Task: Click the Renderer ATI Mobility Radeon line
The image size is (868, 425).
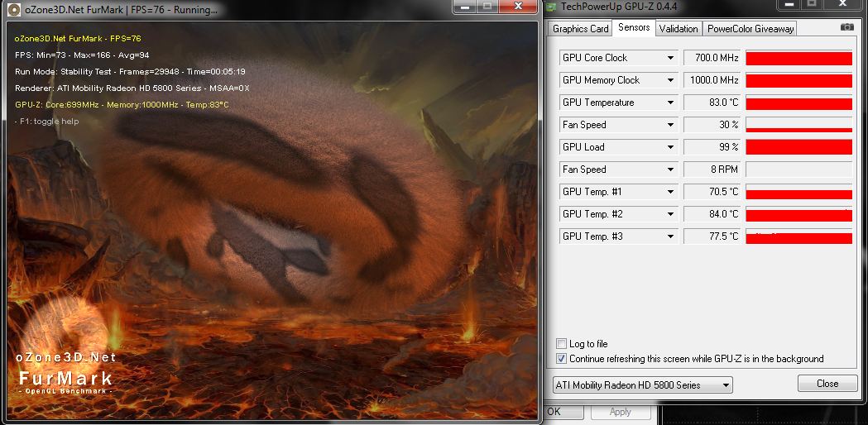Action: click(x=132, y=88)
